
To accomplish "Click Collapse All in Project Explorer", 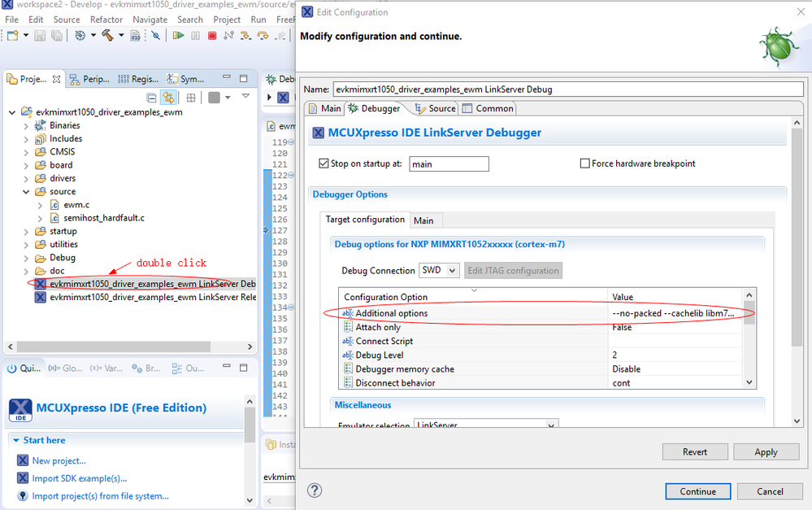I will (151, 98).
